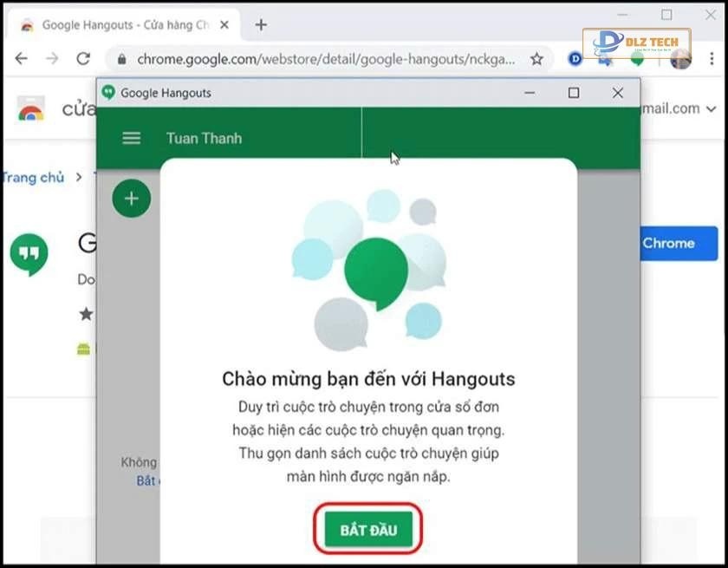Click the Android icon on store page
Image resolution: width=728 pixels, height=568 pixels.
click(83, 349)
